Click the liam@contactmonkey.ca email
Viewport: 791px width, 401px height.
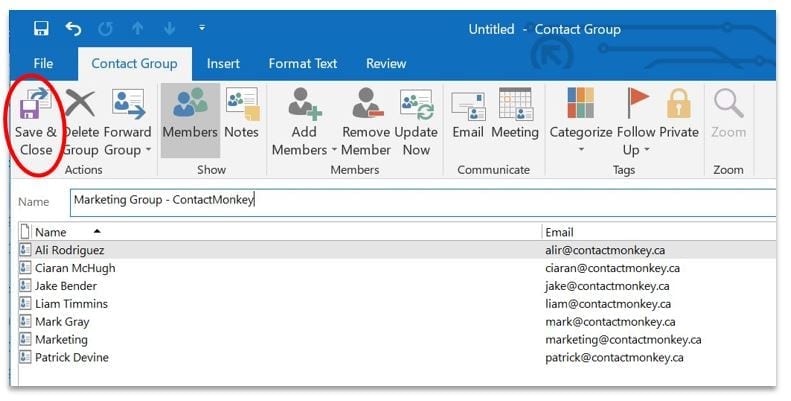[608, 304]
